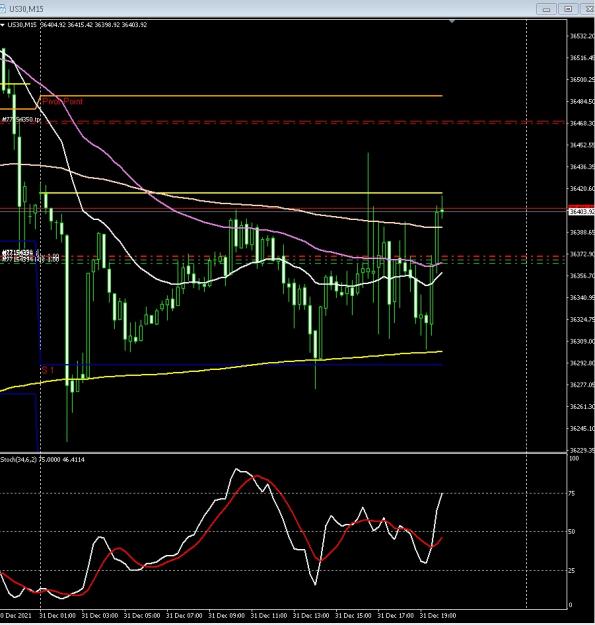Select the red Pivot Point label
The image size is (595, 625).
(x=63, y=101)
